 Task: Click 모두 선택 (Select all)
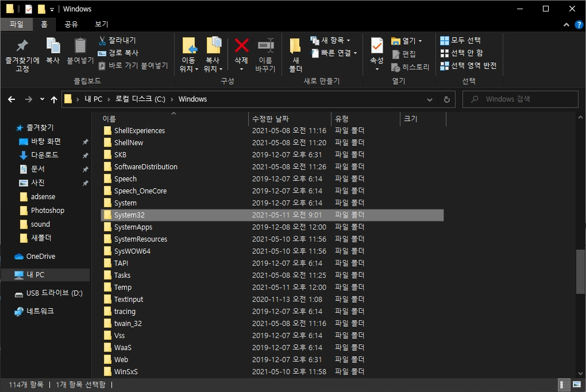[460, 40]
